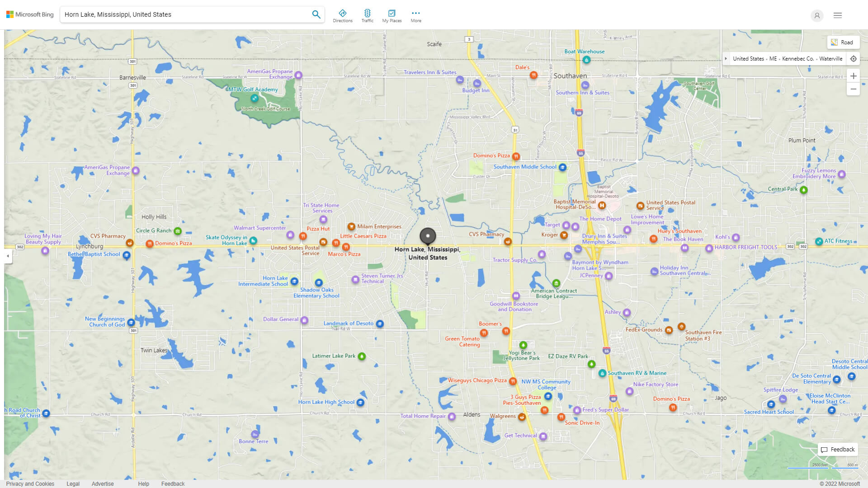Open the Directions tool
868x488 pixels.
[343, 15]
